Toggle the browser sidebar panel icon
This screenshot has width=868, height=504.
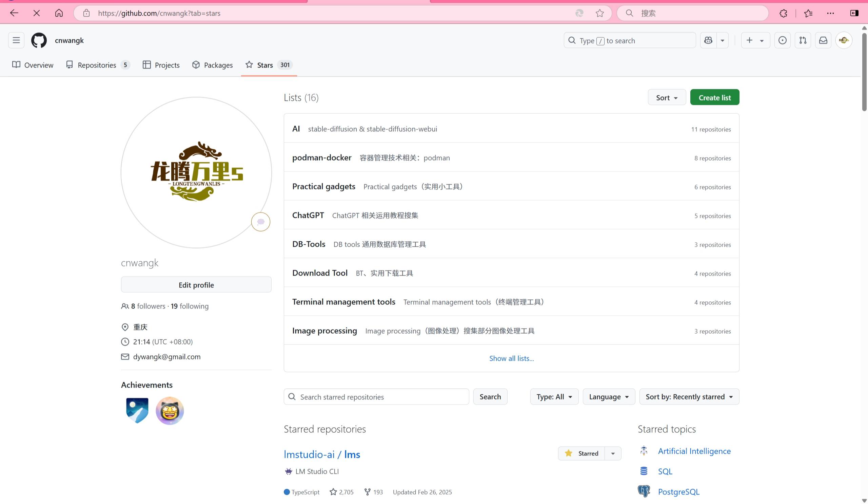coord(854,13)
